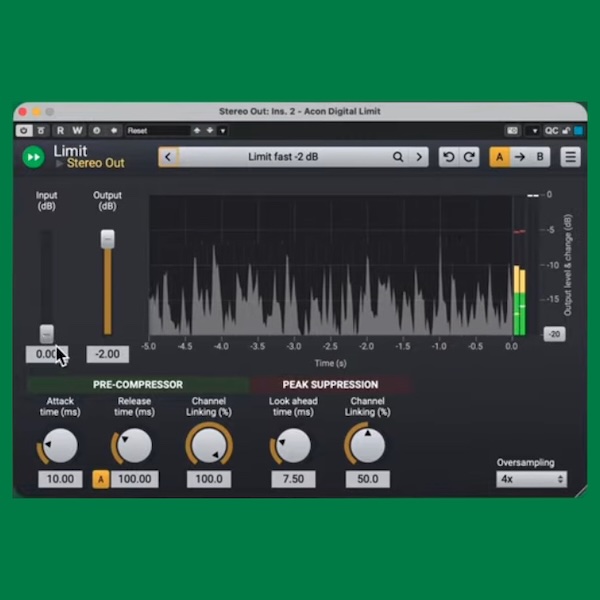Open the 'Limit fast -2 dB' preset list
This screenshot has height=600, width=600.
[x=283, y=157]
